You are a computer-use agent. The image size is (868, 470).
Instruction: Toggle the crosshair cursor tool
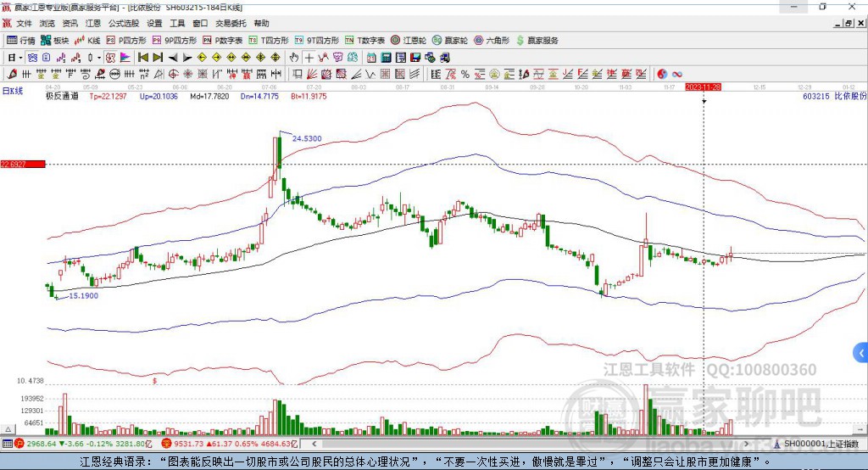tap(309, 58)
